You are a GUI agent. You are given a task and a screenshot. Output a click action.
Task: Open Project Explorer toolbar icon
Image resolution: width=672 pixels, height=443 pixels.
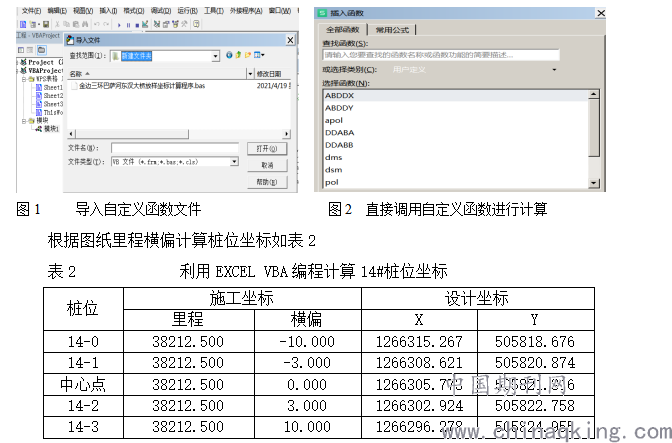tap(157, 24)
